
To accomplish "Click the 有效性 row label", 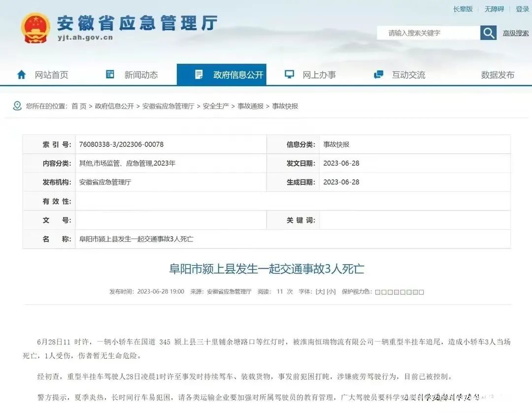I will click(57, 201).
